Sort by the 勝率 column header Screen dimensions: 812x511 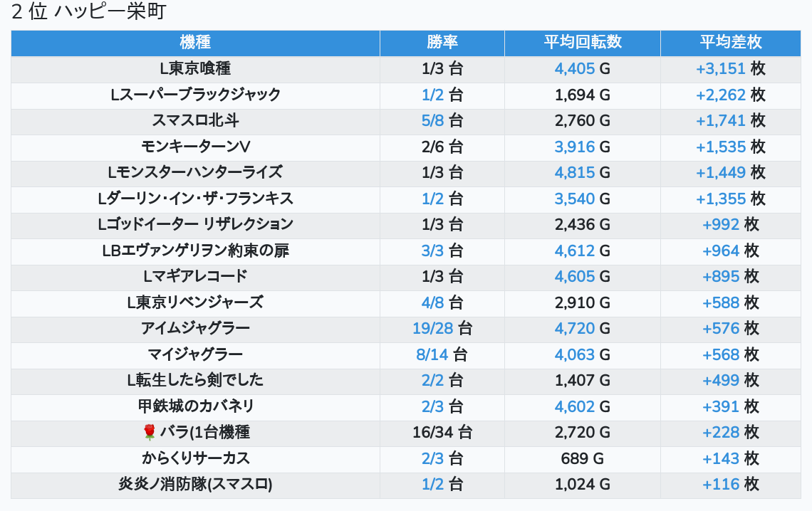click(x=442, y=43)
